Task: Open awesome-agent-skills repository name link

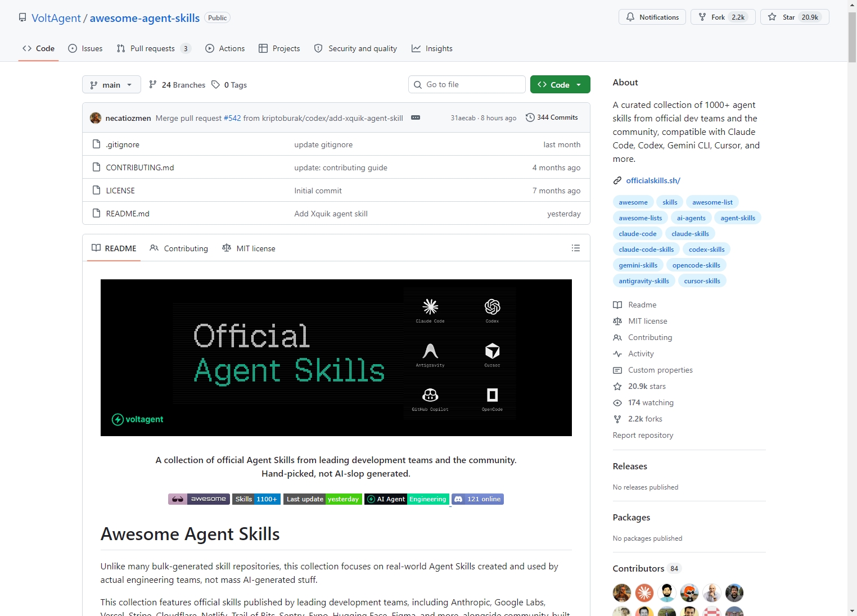Action: click(145, 18)
